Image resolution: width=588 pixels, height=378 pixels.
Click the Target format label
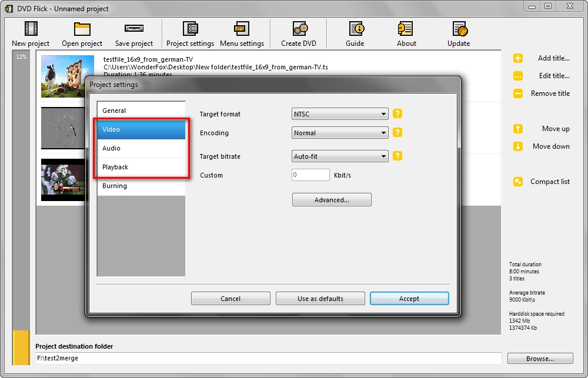point(220,114)
